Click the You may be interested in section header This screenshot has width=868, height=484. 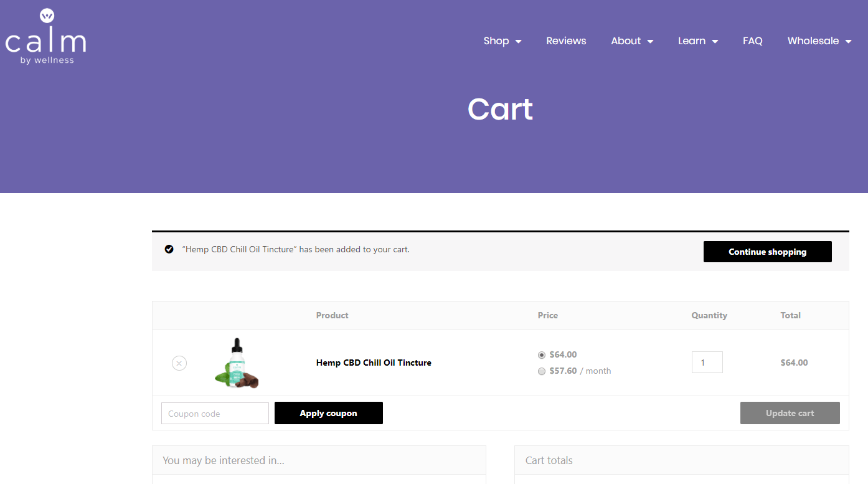223,460
